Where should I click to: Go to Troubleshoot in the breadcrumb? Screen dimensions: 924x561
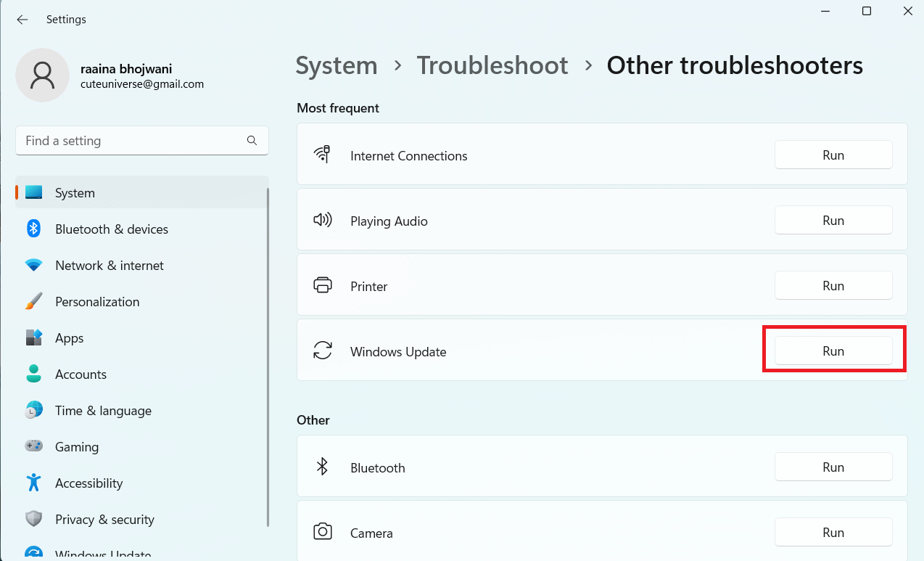click(x=492, y=65)
